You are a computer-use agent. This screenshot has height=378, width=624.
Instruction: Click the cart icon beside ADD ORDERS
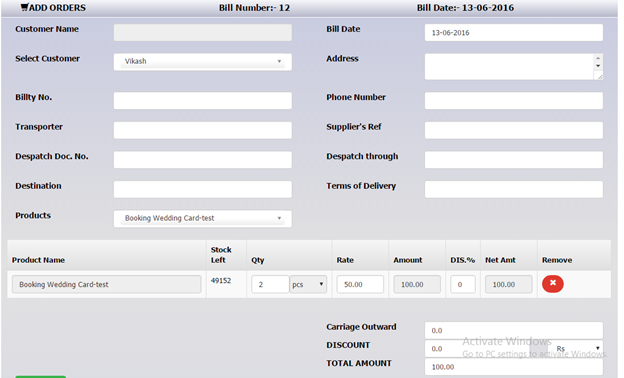click(x=24, y=7)
